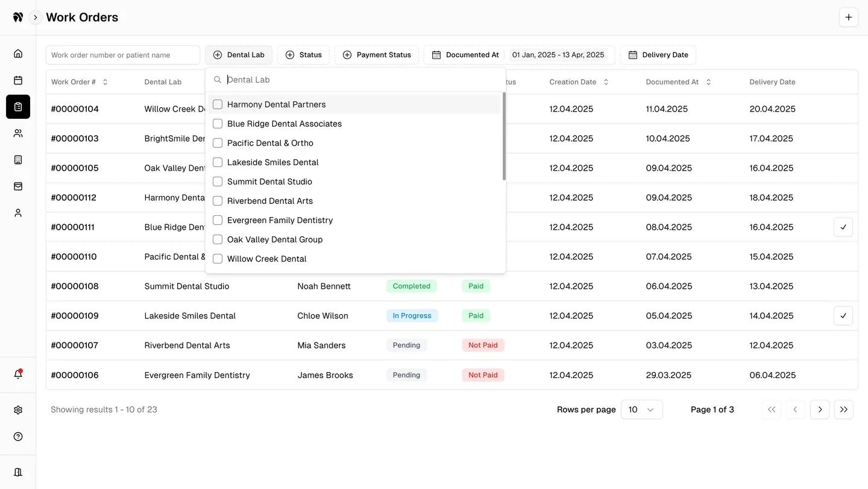Check Blue Ridge Dental Associates option

(218, 124)
